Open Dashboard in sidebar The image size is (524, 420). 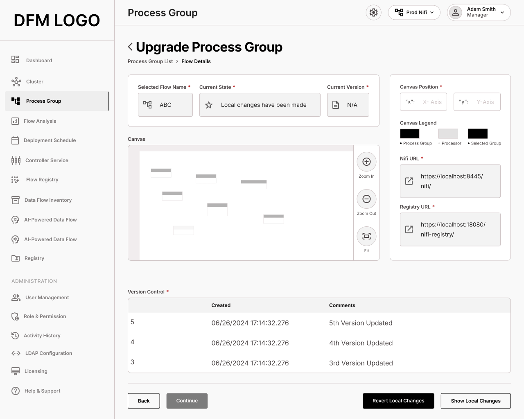tap(39, 61)
